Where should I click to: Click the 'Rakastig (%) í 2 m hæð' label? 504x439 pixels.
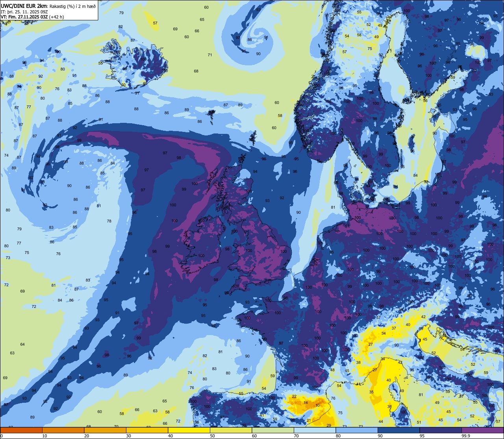coord(73,6)
